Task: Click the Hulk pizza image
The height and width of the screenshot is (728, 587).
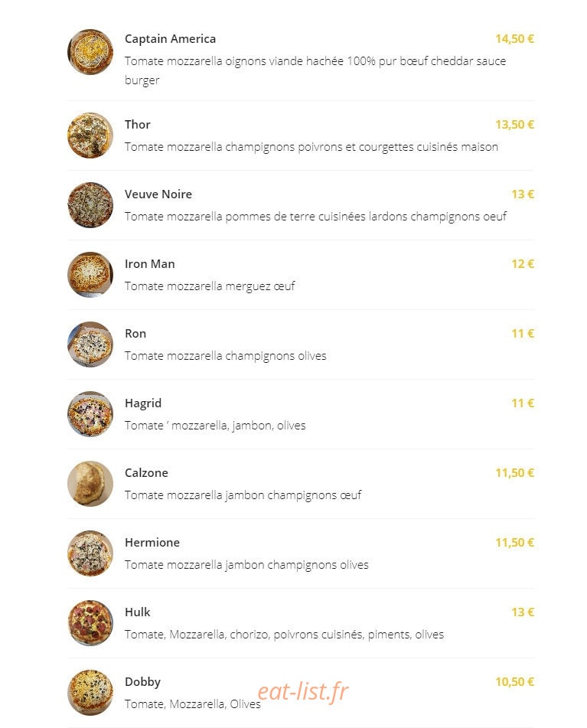Action: (x=90, y=623)
